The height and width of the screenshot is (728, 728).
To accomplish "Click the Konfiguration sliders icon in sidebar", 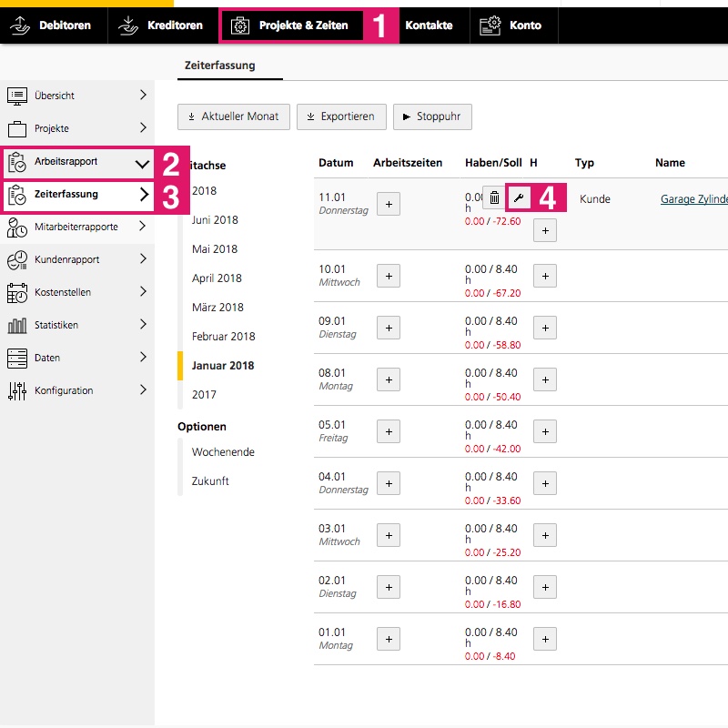I will pos(17,390).
